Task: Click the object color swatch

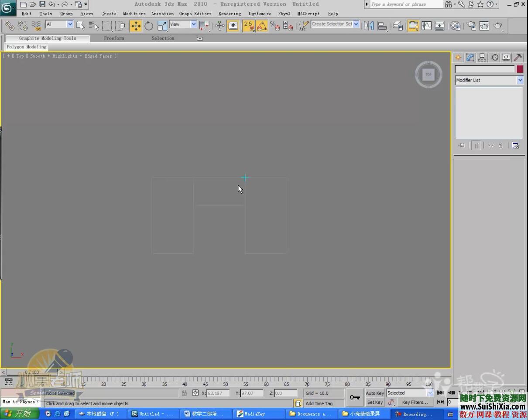Action: point(520,69)
